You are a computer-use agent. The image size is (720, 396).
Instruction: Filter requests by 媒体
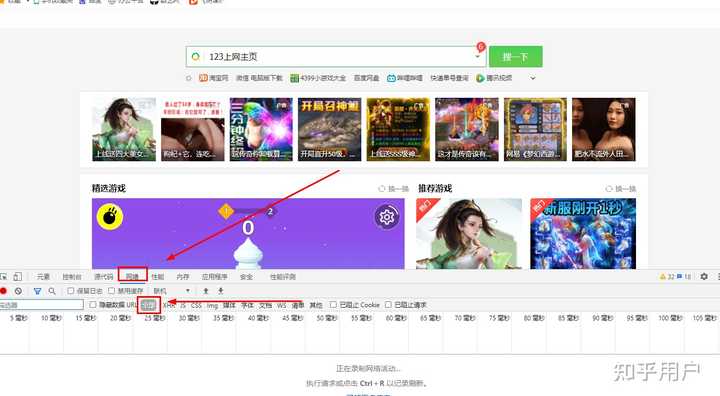229,305
